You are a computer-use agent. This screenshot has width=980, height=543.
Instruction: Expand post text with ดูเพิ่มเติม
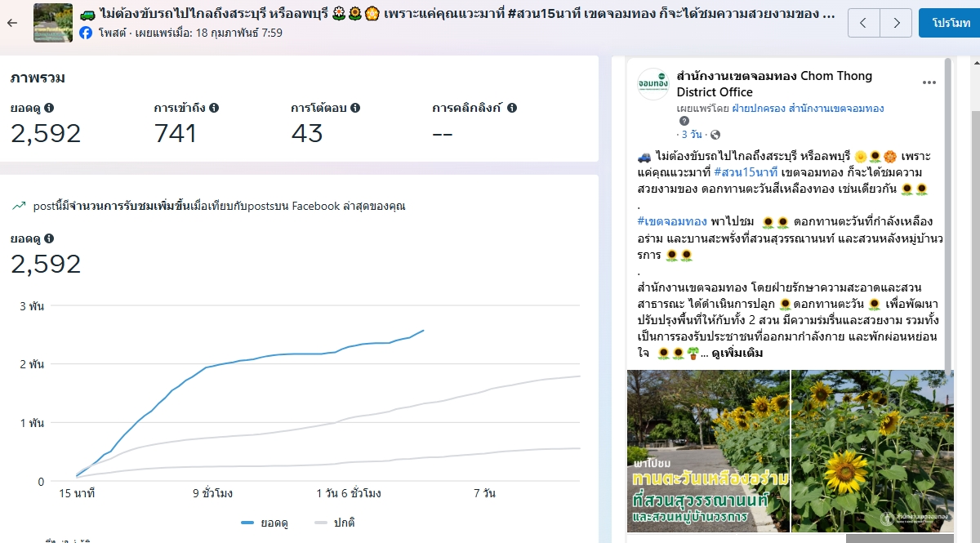[737, 353]
